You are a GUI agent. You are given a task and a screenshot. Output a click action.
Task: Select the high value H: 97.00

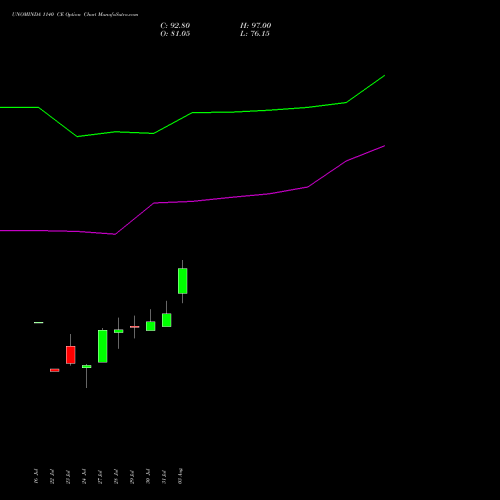[255, 26]
